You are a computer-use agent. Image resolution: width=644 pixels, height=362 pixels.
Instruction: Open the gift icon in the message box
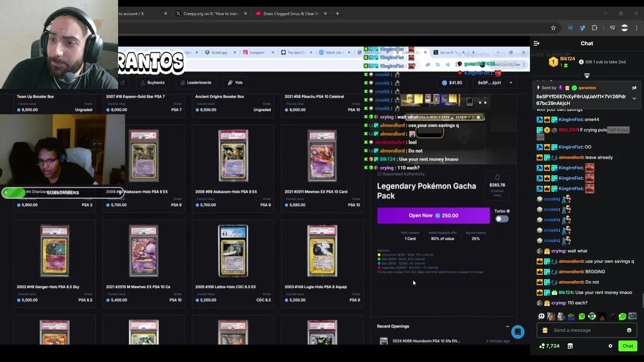545,330
